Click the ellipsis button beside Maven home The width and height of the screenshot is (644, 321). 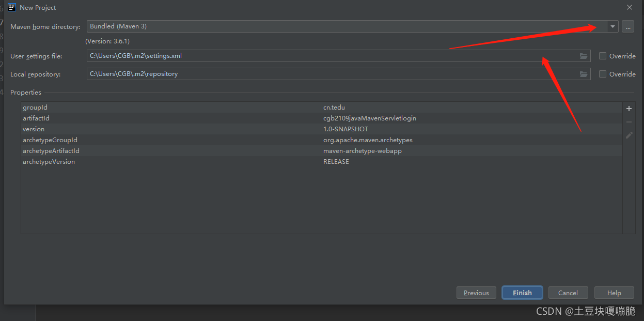(627, 26)
